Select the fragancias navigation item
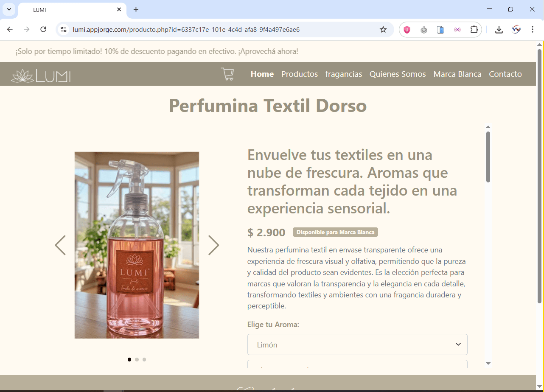The width and height of the screenshot is (544, 392). point(344,74)
